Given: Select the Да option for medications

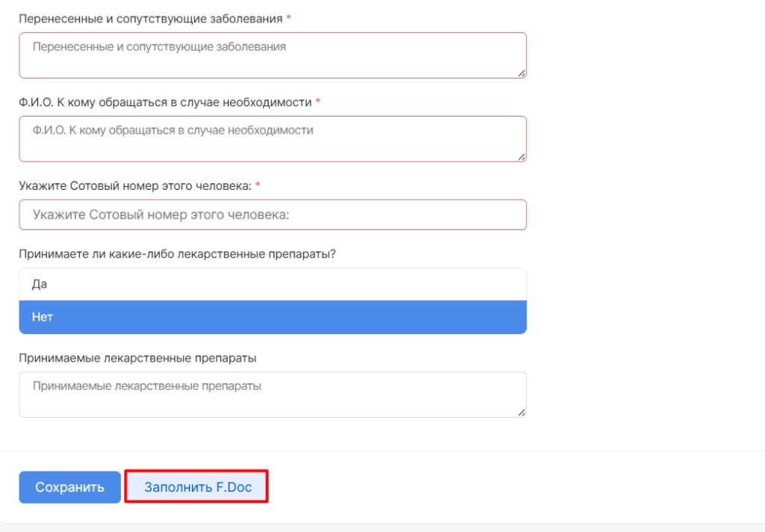Looking at the screenshot, I should pos(273,284).
